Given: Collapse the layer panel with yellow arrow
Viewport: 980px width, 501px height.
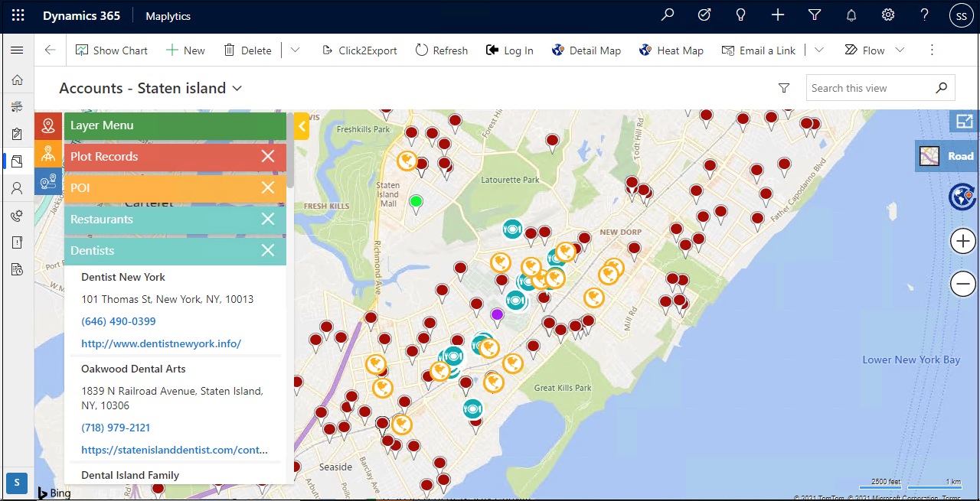Looking at the screenshot, I should (301, 126).
